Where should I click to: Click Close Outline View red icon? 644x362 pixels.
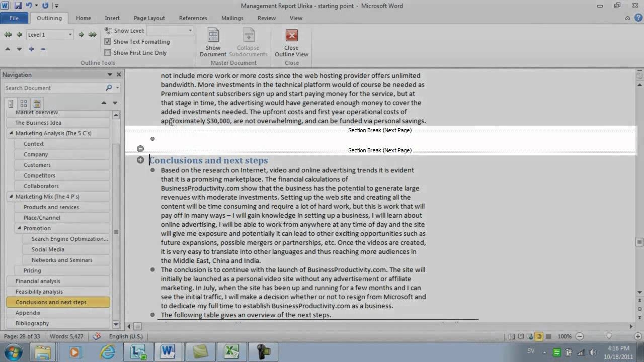[291, 36]
